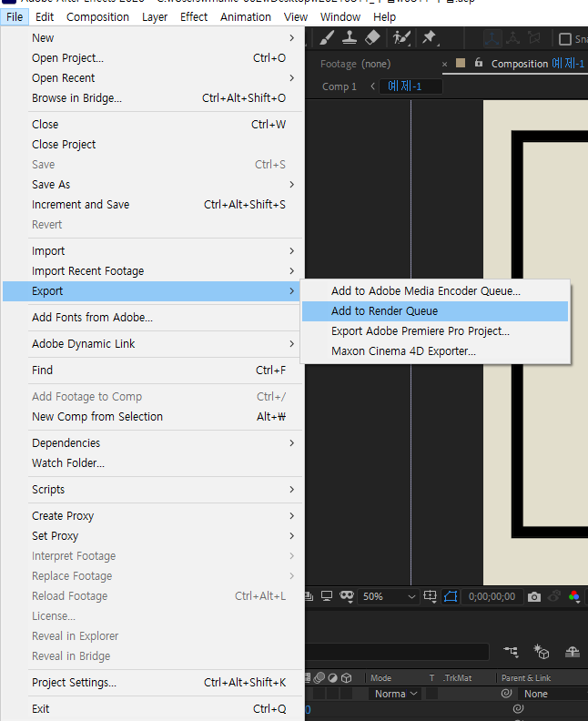Toggle the layer's 3D layer switch

(346, 693)
